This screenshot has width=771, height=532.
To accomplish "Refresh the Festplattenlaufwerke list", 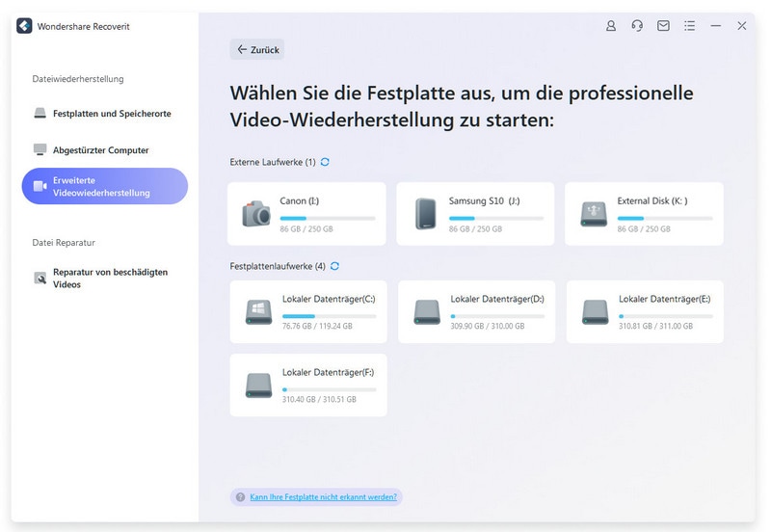I will point(334,266).
